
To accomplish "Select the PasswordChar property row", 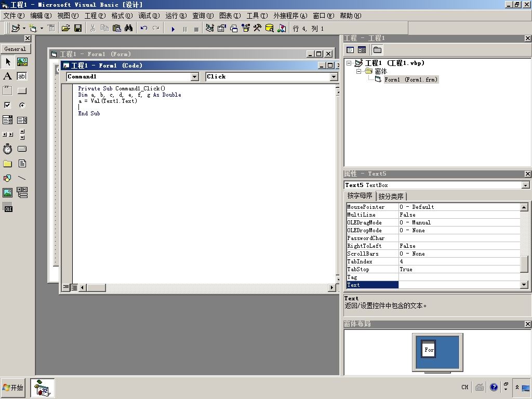I will [x=433, y=238].
